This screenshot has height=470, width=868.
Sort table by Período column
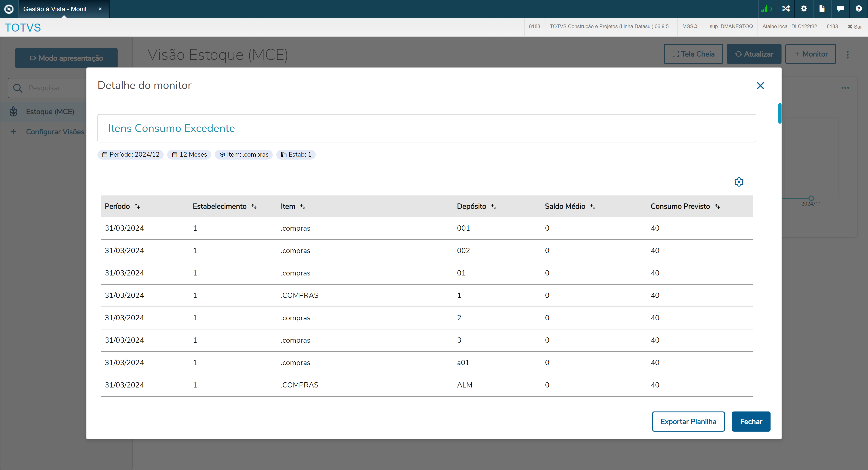[x=137, y=206]
